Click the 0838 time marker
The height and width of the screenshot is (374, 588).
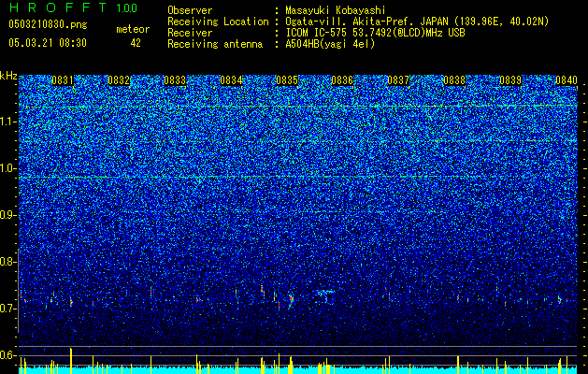(x=454, y=80)
